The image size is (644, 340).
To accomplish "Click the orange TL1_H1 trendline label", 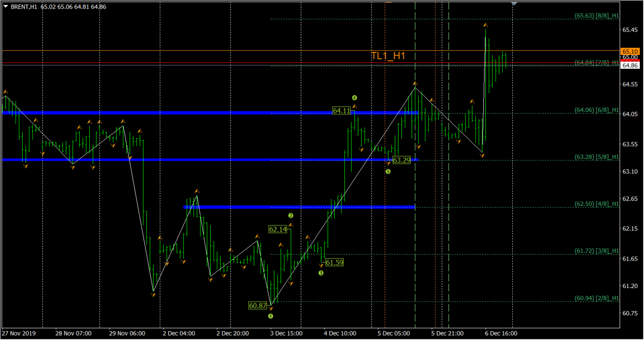I will coord(388,56).
